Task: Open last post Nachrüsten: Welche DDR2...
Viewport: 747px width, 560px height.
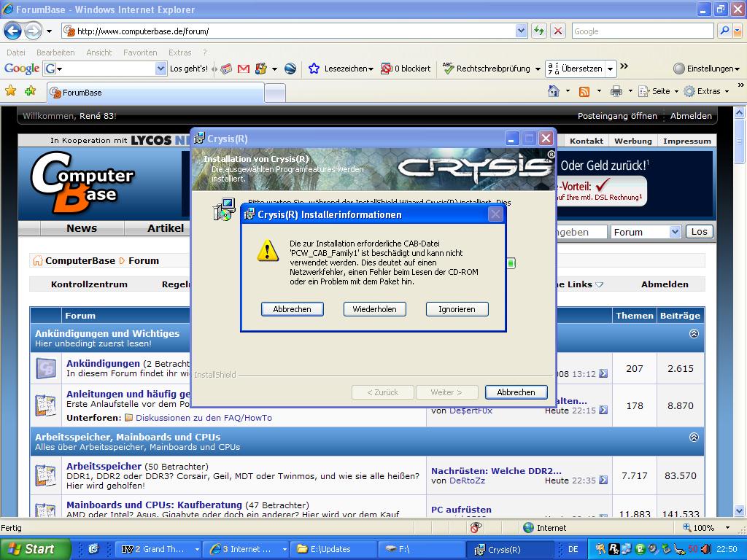Action: click(496, 471)
